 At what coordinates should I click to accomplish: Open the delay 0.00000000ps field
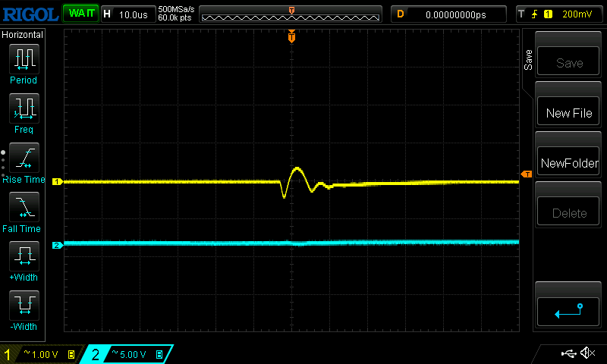coord(448,14)
